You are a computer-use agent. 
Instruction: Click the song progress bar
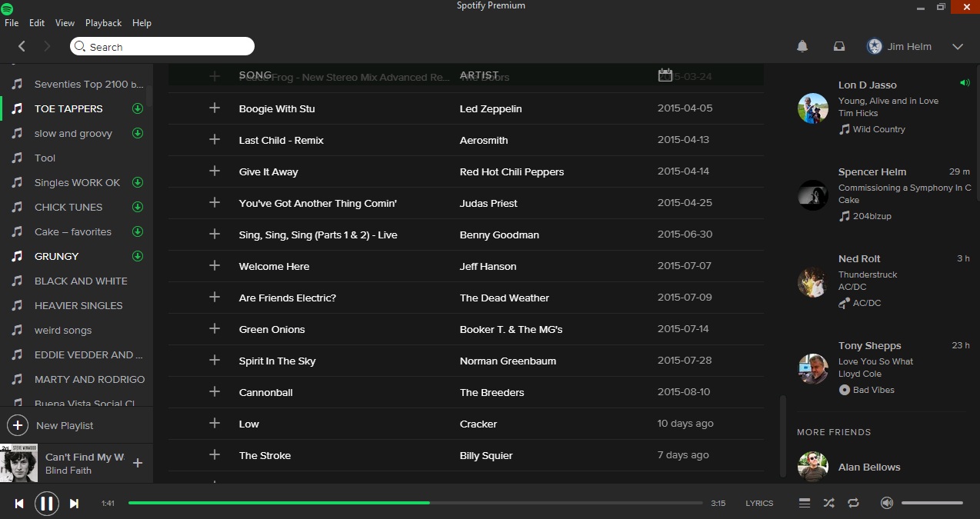coord(415,503)
